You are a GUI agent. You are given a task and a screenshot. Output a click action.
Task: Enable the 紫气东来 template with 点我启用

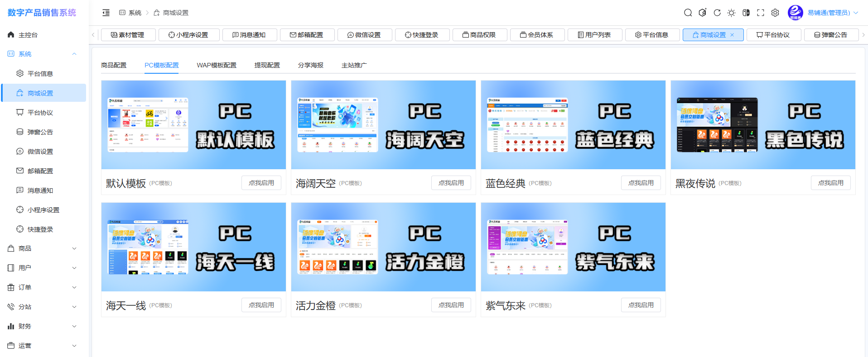pyautogui.click(x=641, y=305)
